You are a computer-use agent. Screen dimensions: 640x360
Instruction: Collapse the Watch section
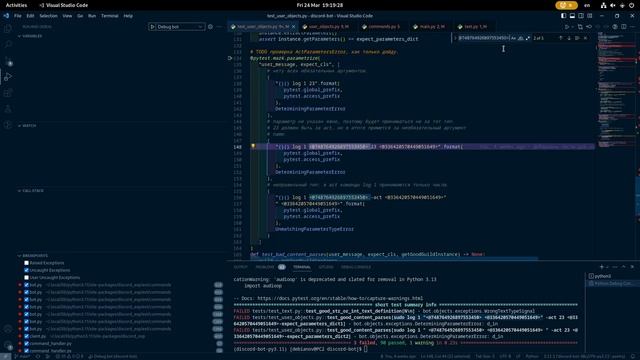(x=27, y=126)
